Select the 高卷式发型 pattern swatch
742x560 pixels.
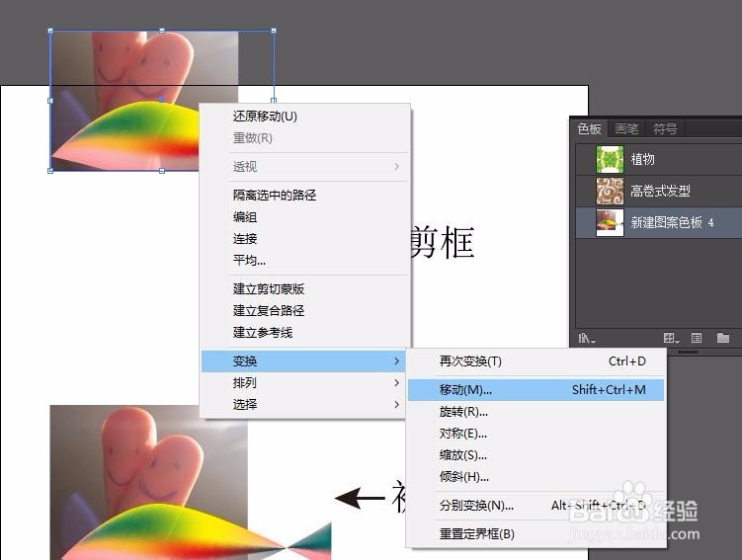tap(659, 191)
